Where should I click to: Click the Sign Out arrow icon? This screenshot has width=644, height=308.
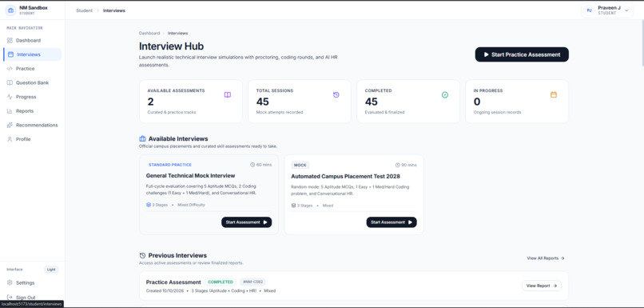point(10,298)
